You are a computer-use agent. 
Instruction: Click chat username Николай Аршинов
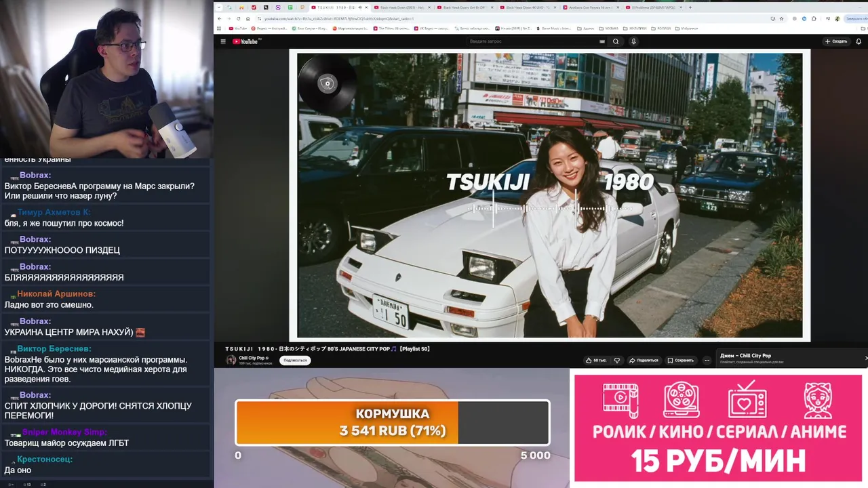[56, 293]
